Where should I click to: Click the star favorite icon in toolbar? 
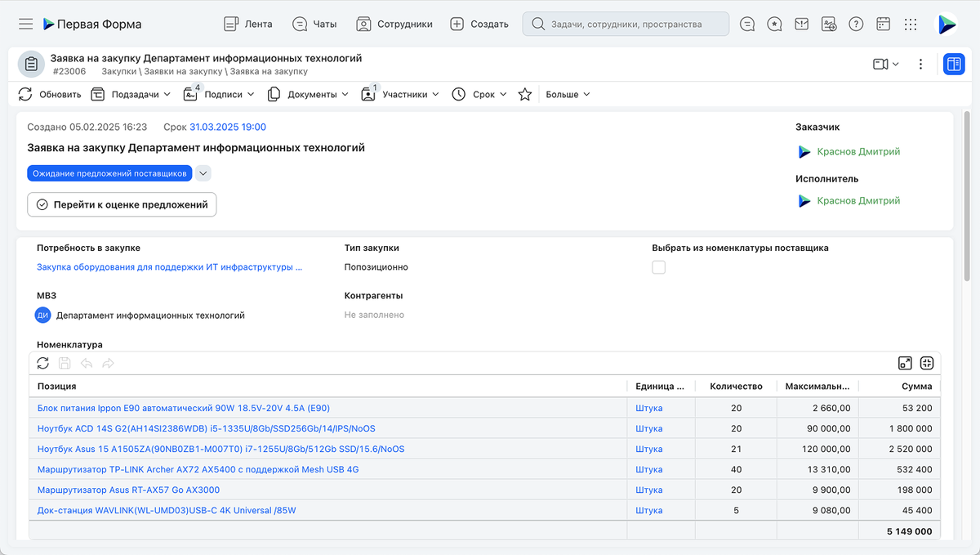pyautogui.click(x=525, y=95)
